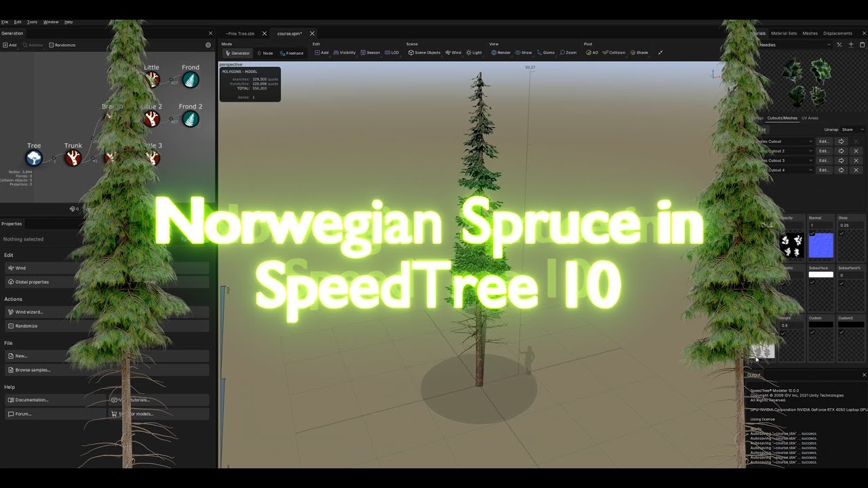Open the Tools menu
This screenshot has height=488, width=868.
[32, 22]
